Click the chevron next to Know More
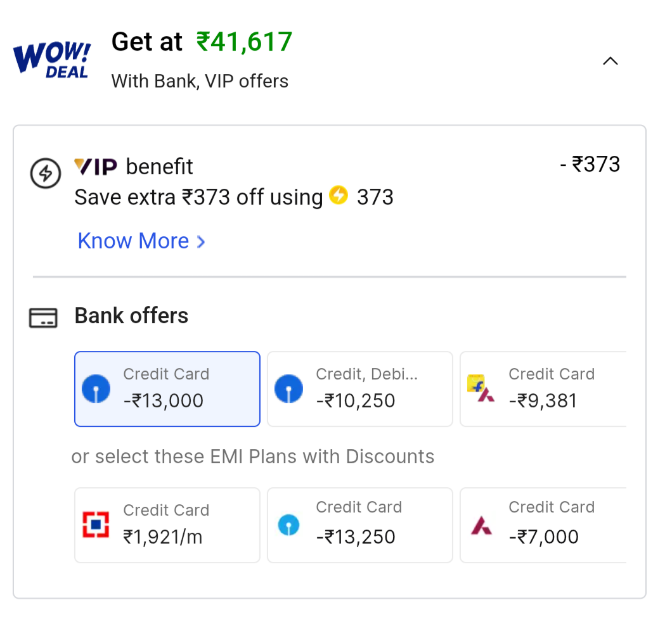This screenshot has width=672, height=617. (201, 241)
